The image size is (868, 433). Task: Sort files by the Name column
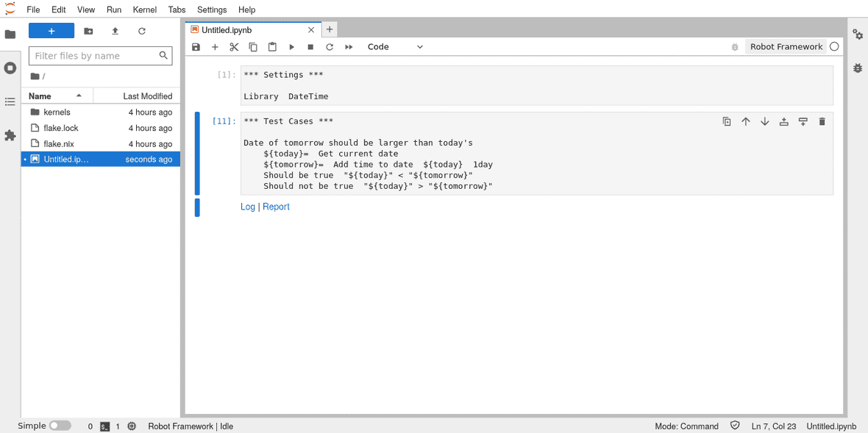tap(56, 96)
